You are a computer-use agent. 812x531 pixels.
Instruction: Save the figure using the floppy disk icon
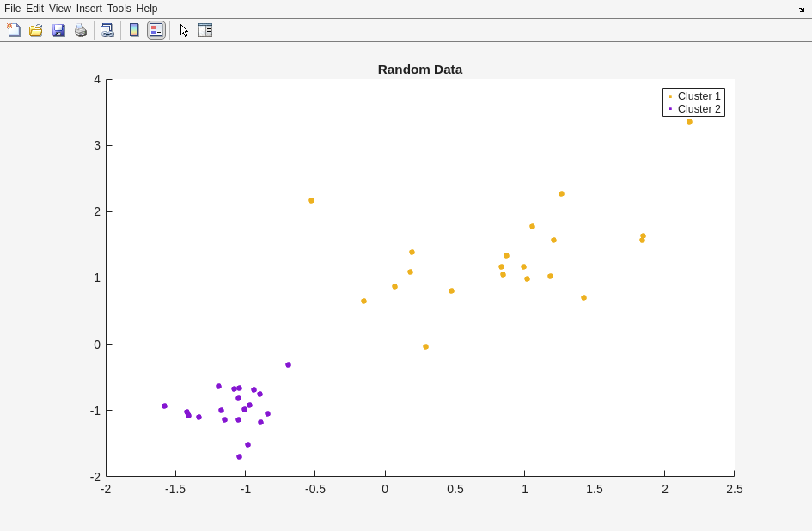click(58, 30)
